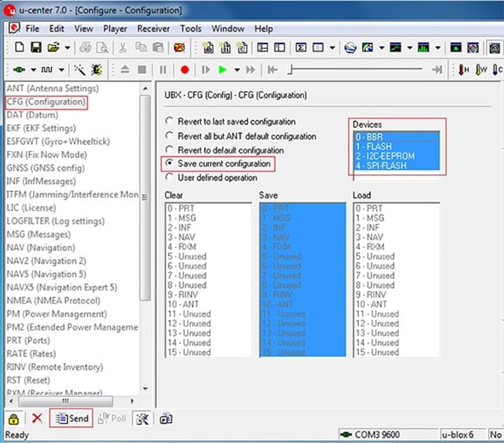
Task: Select NAV5 (Navigation 5) in message list
Action: (46, 274)
